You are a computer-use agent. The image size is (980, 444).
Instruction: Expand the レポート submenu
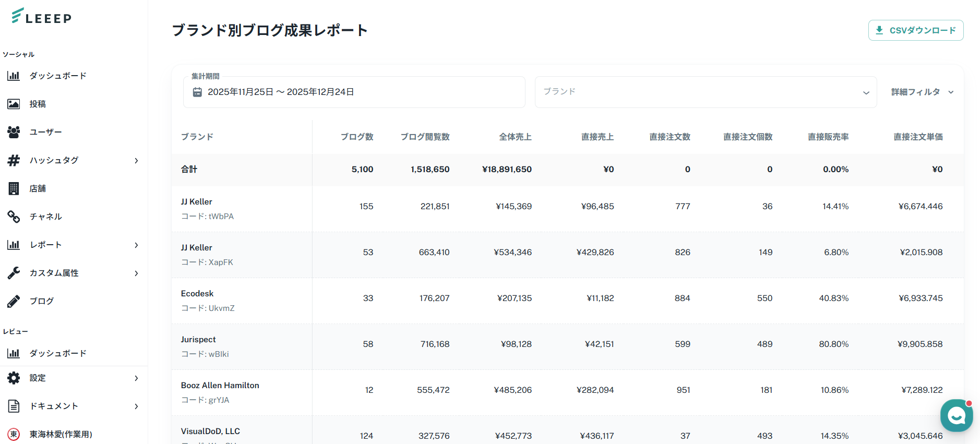(x=136, y=245)
